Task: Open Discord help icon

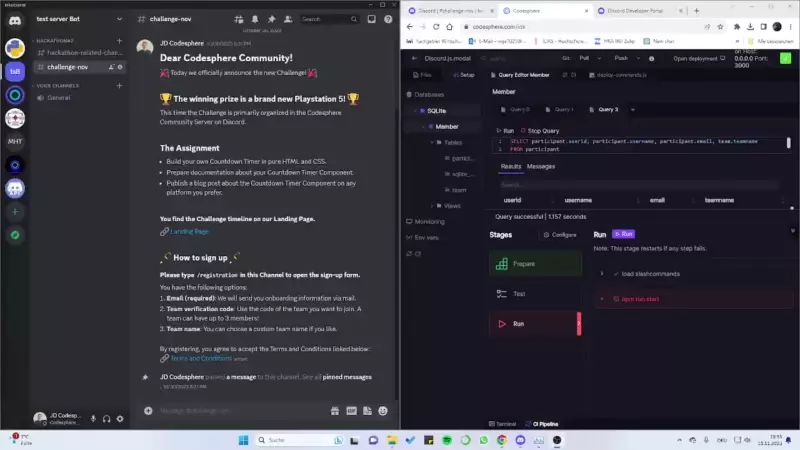Action: 388,19
